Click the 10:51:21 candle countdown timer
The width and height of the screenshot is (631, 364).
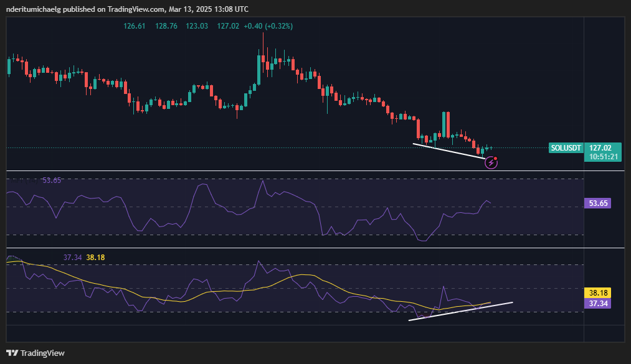click(x=604, y=156)
